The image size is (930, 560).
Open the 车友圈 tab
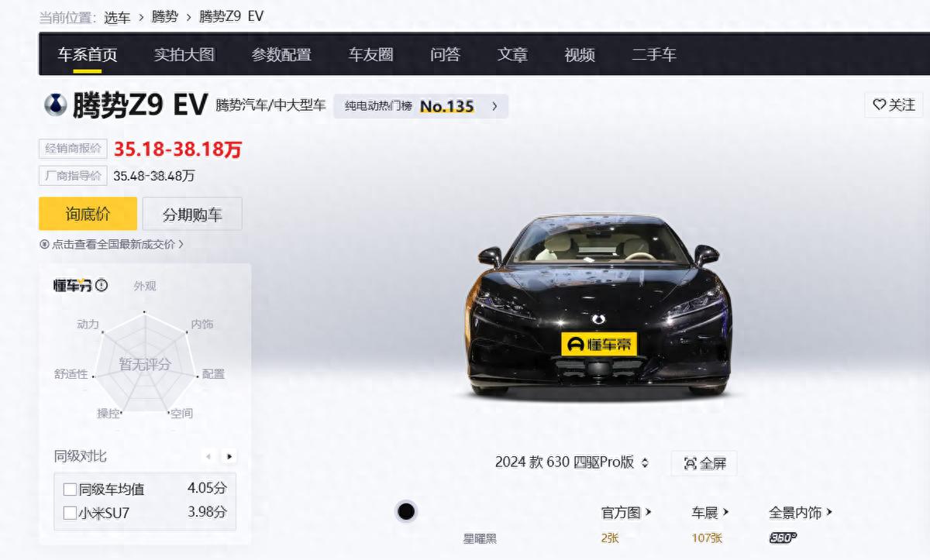pyautogui.click(x=370, y=54)
